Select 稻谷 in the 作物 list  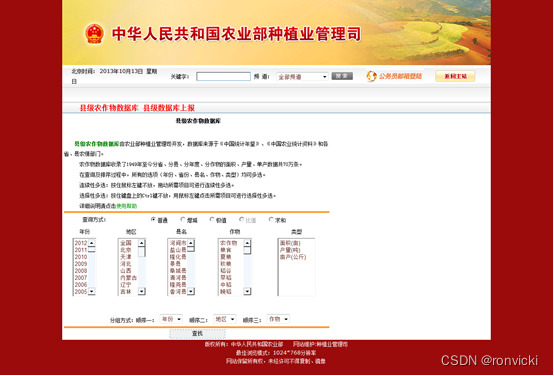pos(226,271)
